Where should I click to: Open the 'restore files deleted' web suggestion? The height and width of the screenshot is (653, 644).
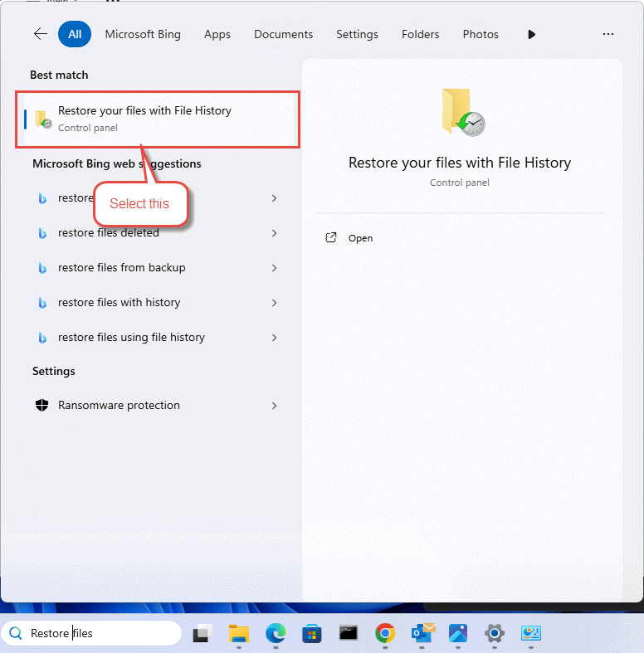tap(158, 233)
